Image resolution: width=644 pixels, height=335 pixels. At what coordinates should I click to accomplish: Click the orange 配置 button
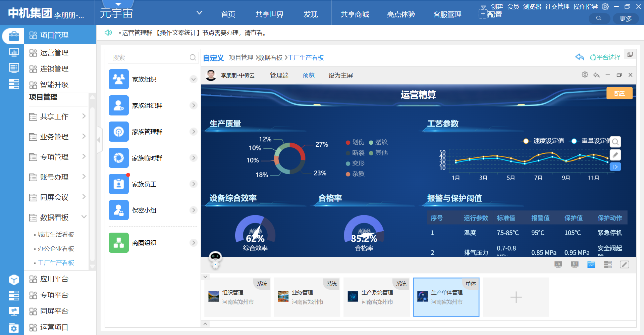619,94
